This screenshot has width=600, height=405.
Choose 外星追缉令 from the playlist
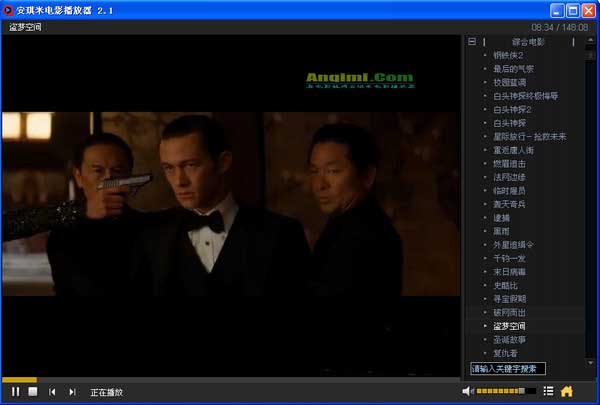coord(516,244)
